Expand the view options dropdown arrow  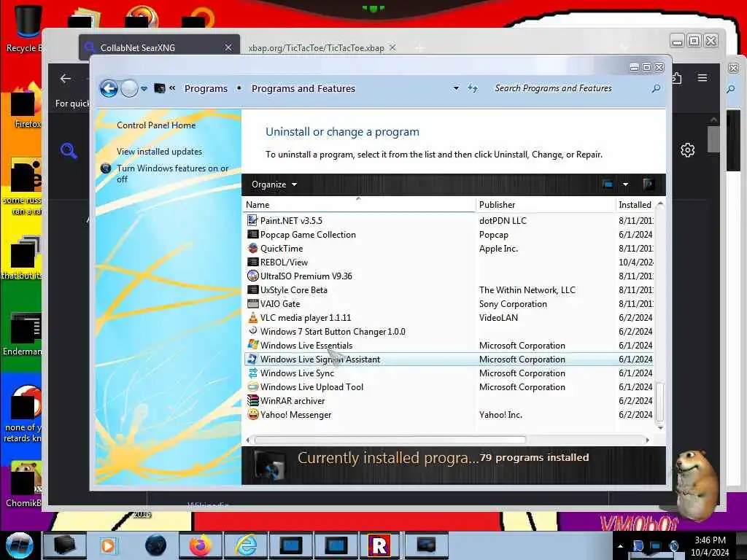point(625,184)
